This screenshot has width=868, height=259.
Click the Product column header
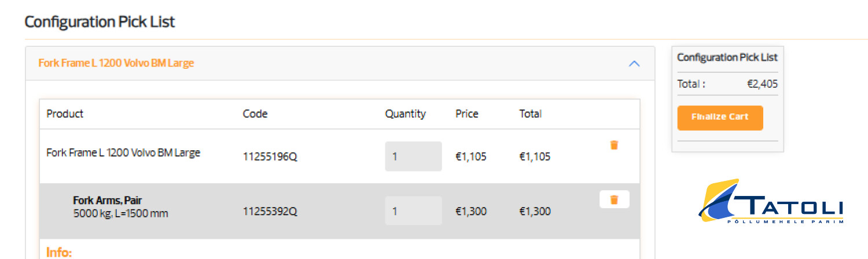(65, 114)
